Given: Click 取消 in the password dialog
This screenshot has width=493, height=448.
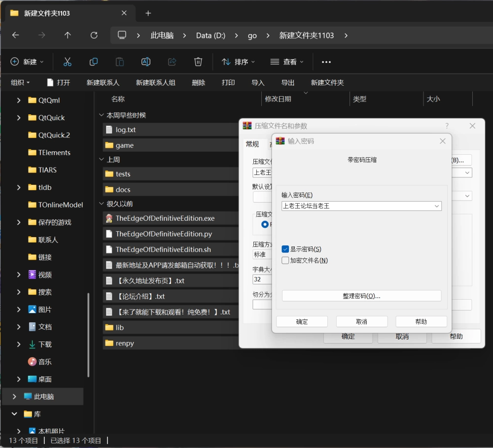Looking at the screenshot, I should pyautogui.click(x=361, y=322).
